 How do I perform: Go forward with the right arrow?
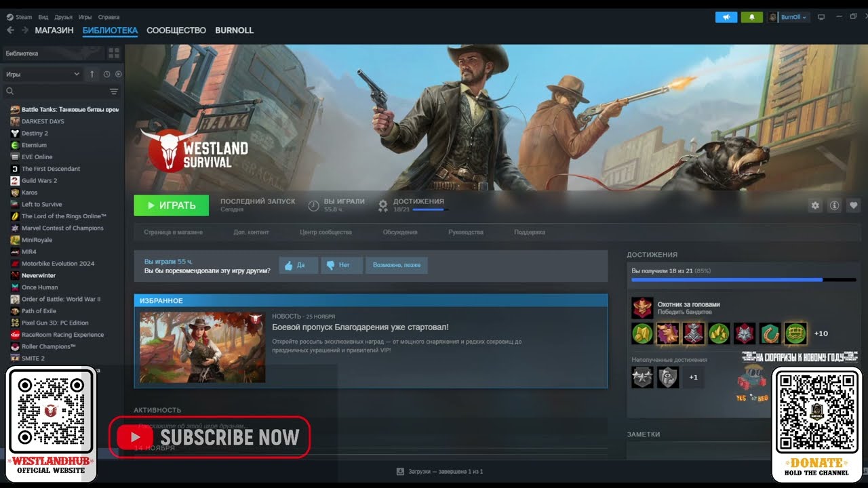(x=25, y=30)
